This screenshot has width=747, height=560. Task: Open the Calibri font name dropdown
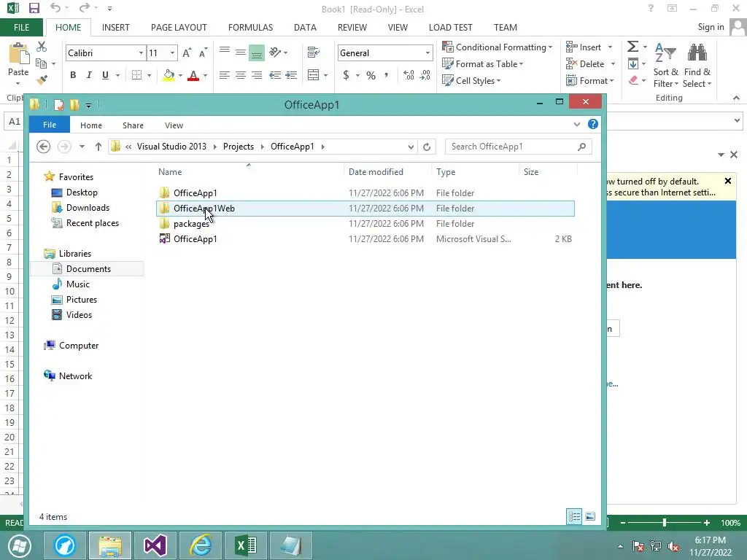141,52
